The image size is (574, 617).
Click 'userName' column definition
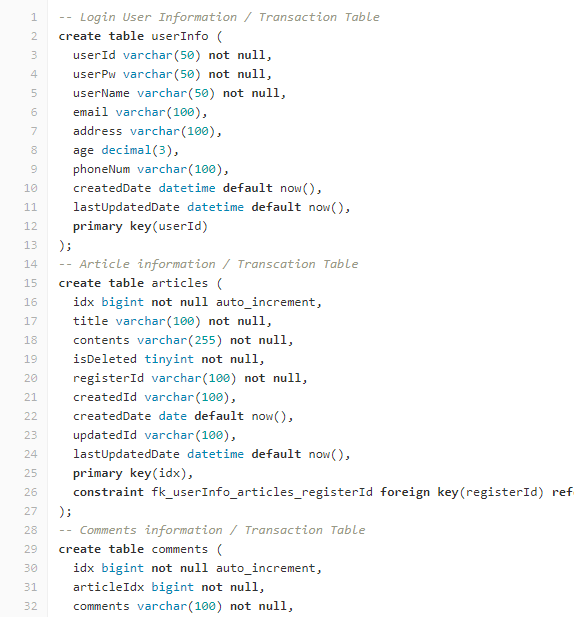point(179,93)
